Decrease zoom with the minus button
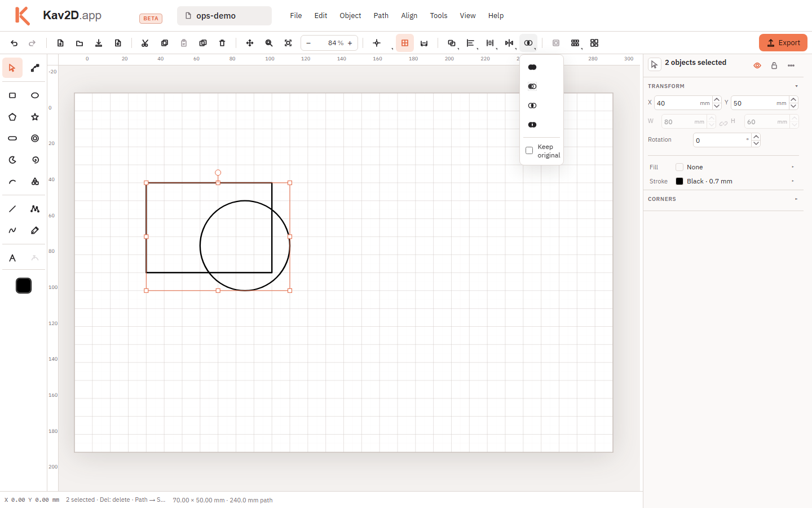Viewport: 812px width, 508px height. [308, 43]
